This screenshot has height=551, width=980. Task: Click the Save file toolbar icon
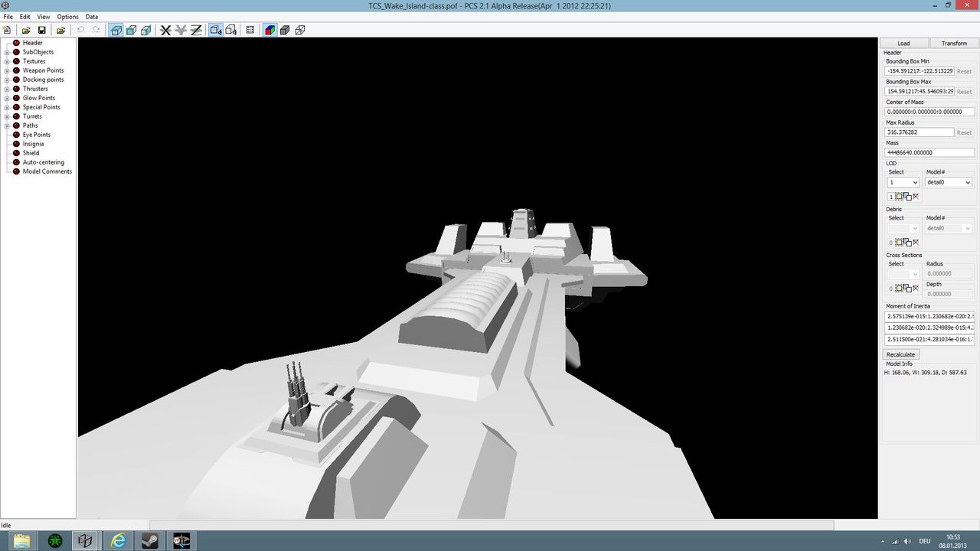(41, 30)
